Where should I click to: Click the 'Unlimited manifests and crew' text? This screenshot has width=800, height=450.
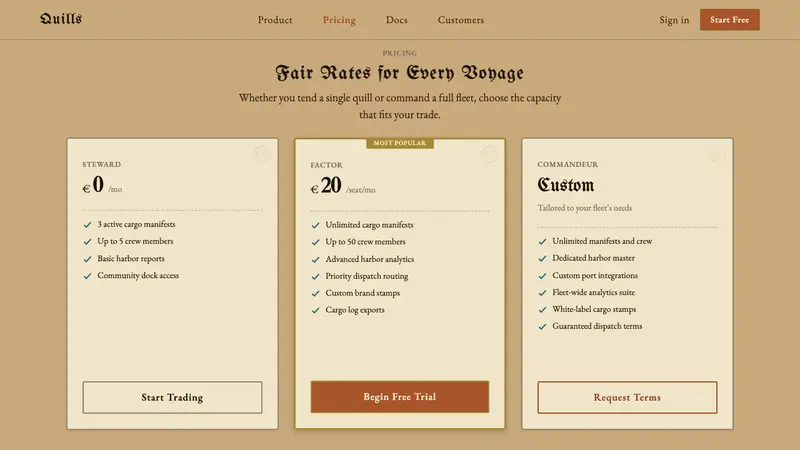tap(602, 241)
